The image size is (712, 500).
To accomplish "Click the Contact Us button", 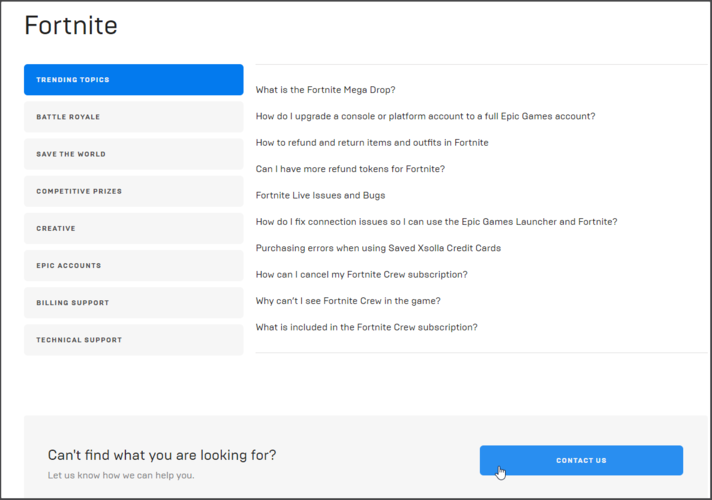I will pos(581,460).
